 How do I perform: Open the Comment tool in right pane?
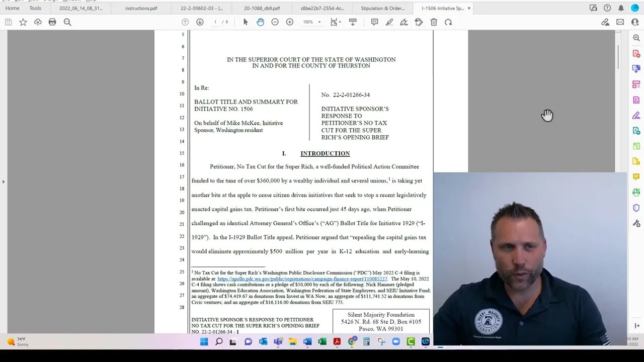[636, 177]
